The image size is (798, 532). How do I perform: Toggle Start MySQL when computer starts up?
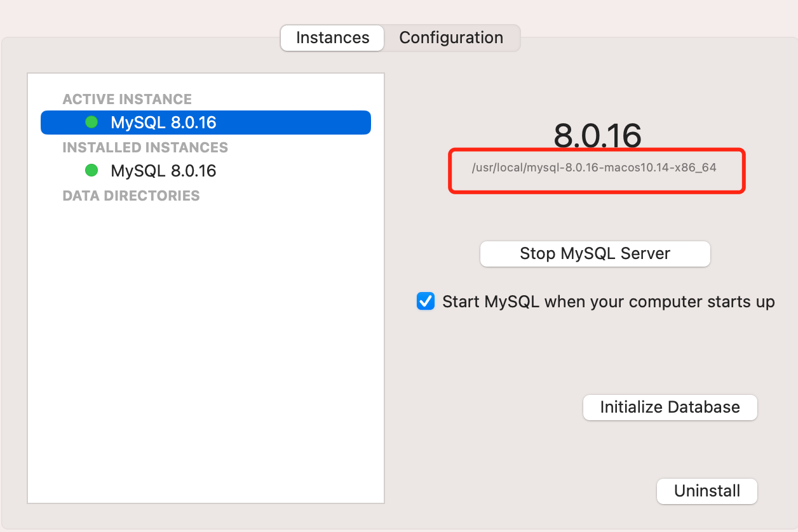(425, 301)
